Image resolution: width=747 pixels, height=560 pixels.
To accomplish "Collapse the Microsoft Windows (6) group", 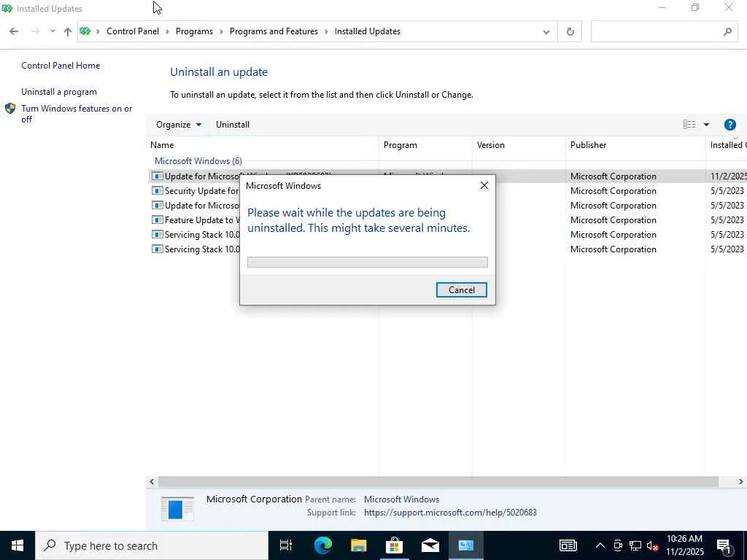I will 198,161.
